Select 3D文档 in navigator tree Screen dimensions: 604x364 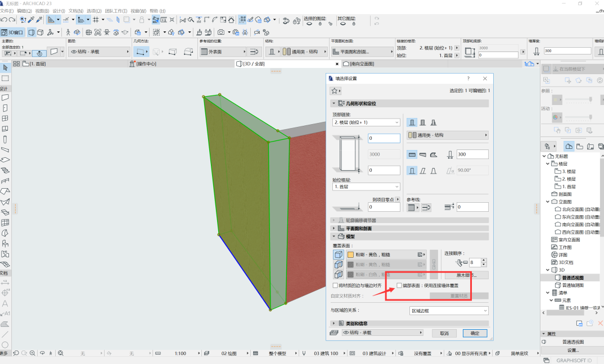pos(566,262)
